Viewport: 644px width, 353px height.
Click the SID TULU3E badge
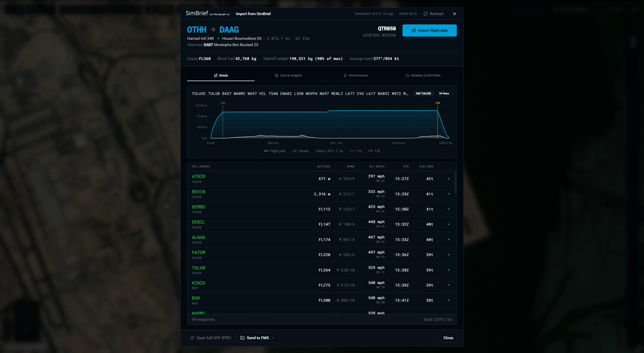coord(423,93)
